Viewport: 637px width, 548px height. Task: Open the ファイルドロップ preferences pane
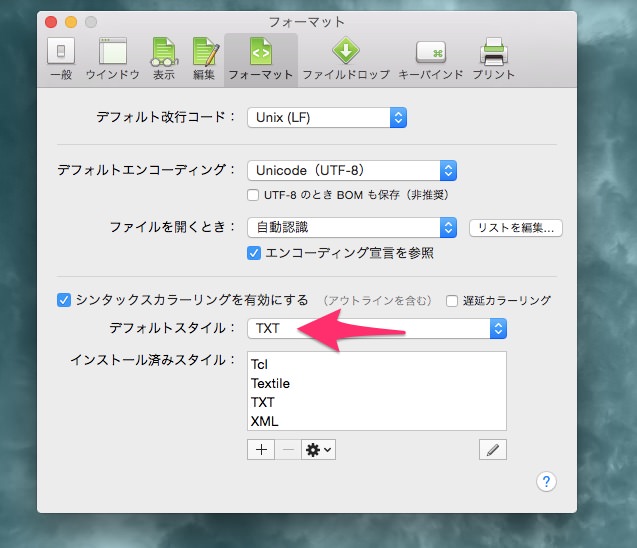click(x=346, y=59)
